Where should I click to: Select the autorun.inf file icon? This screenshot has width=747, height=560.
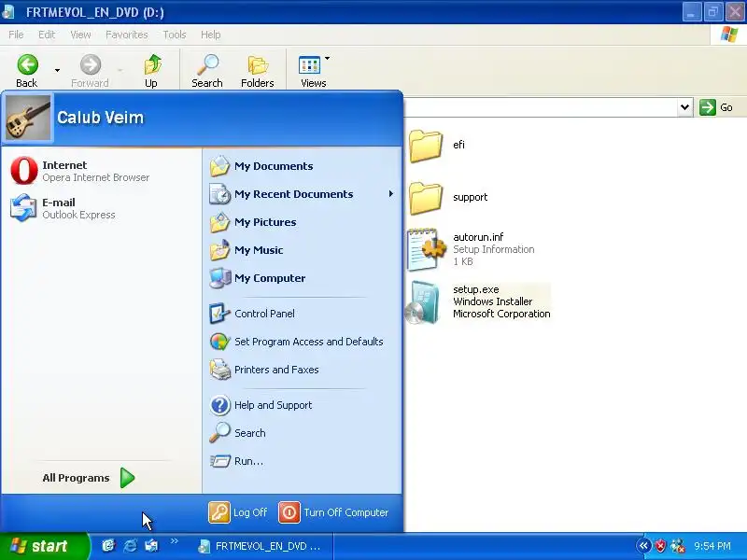click(426, 249)
